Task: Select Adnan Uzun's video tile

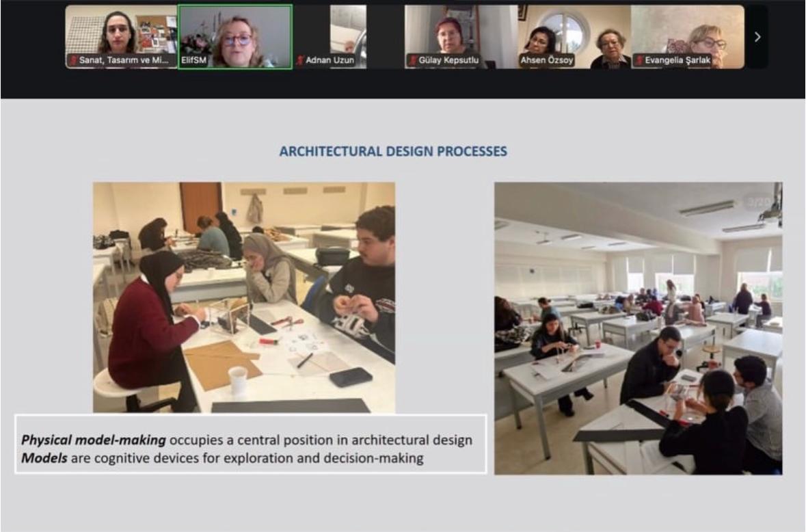Action: point(330,37)
